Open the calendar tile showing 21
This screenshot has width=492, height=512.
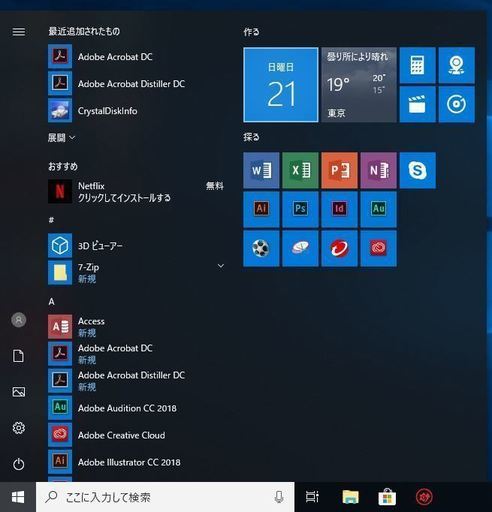coord(281,85)
